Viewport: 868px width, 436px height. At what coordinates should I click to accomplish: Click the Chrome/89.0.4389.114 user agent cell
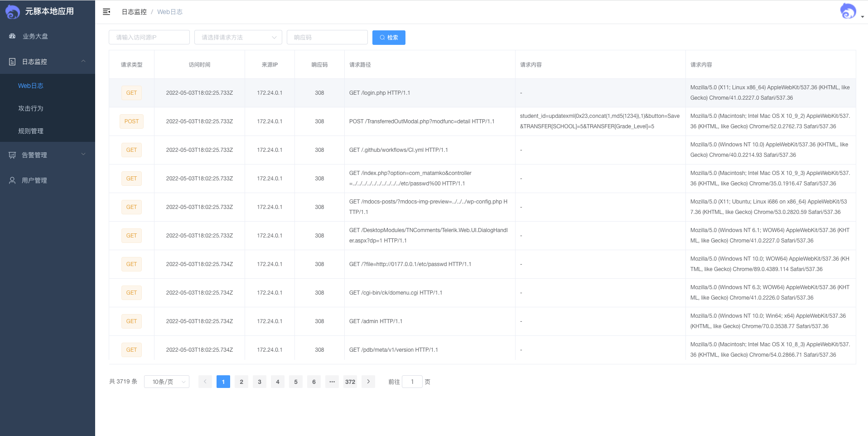click(x=770, y=264)
